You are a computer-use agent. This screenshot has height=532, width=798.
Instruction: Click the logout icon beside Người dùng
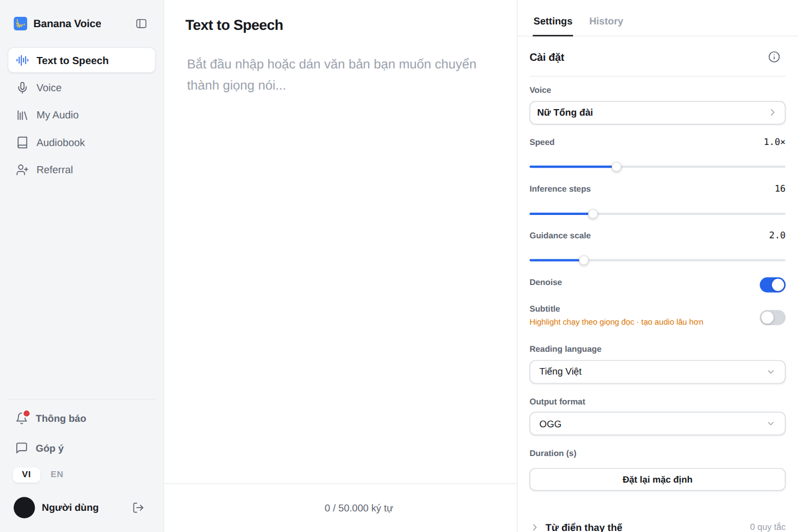coord(138,508)
